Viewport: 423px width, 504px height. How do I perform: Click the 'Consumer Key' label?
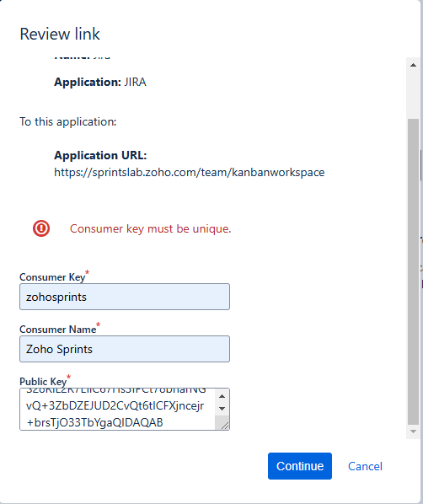coord(52,277)
